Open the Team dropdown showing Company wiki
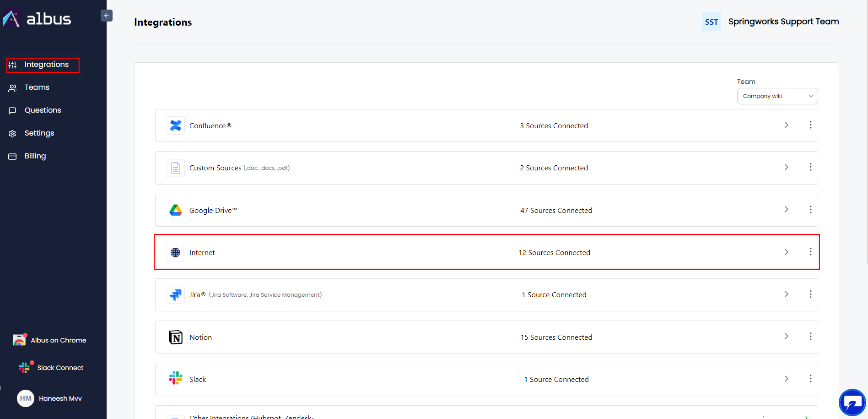The height and width of the screenshot is (419, 868). click(x=777, y=96)
